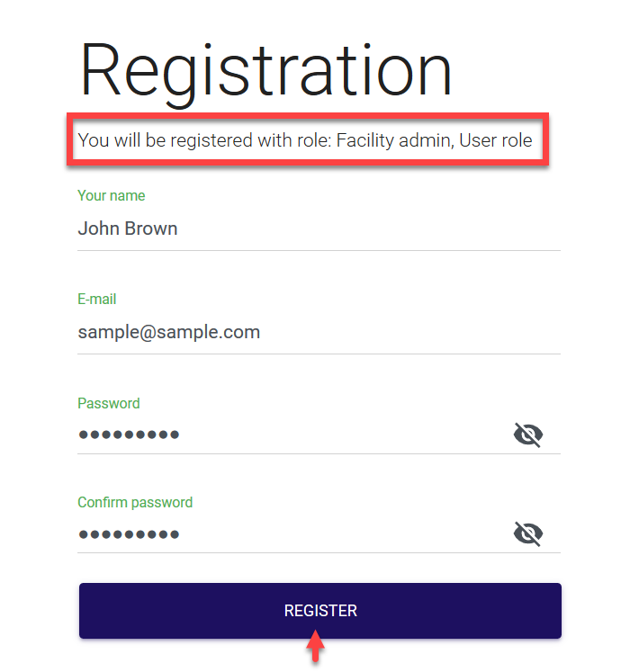Show the hidden Password field characters
This screenshot has height=672, width=630.
pos(527,436)
